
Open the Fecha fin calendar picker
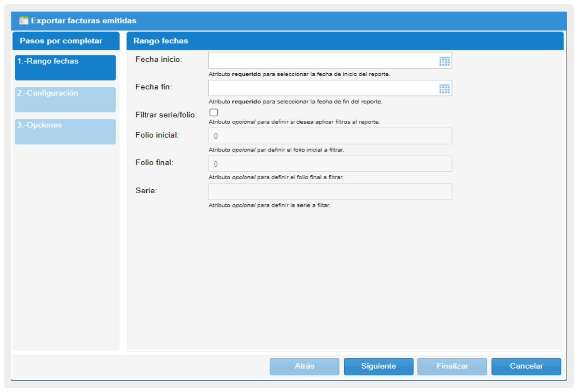tap(444, 89)
